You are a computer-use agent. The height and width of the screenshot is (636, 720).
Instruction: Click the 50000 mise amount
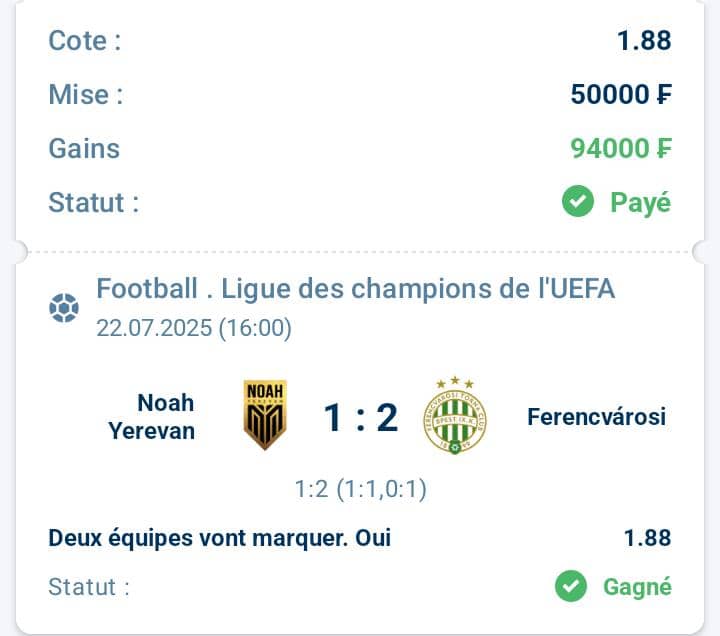(x=621, y=94)
